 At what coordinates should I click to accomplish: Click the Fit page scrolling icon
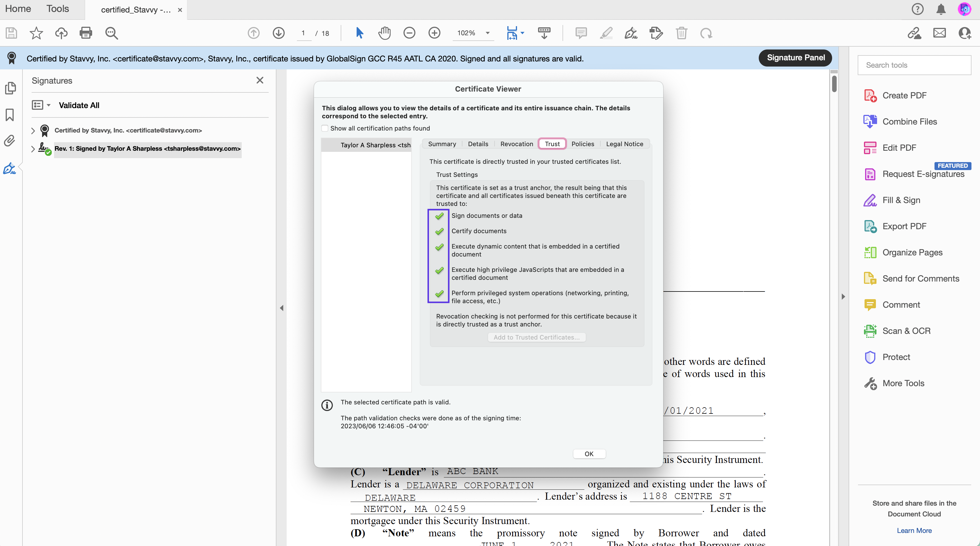pos(512,33)
